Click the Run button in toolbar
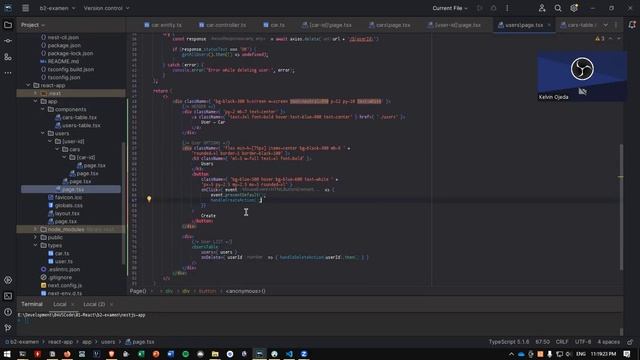The height and width of the screenshot is (360, 640). (480, 8)
